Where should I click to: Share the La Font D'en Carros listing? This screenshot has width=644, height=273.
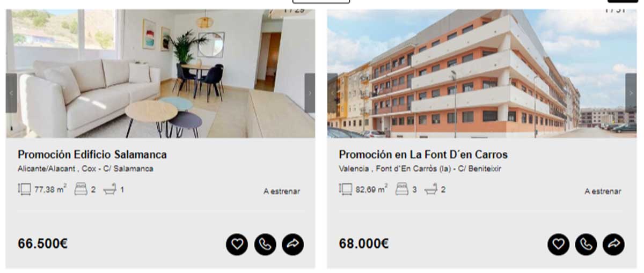tap(614, 245)
